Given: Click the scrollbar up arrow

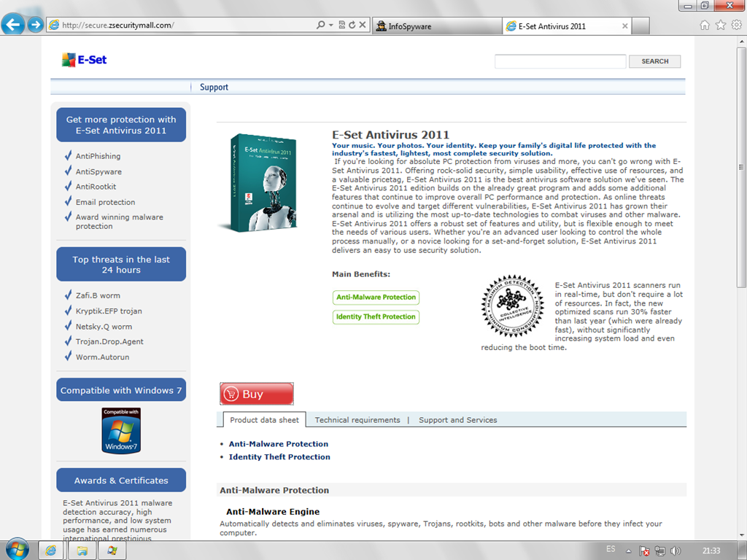Looking at the screenshot, I should click(x=741, y=42).
